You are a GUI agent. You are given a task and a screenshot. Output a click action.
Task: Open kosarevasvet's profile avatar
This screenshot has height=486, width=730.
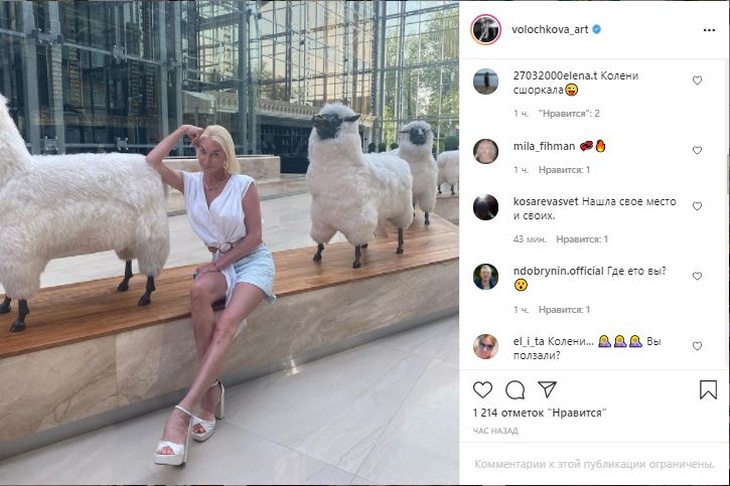(486, 207)
